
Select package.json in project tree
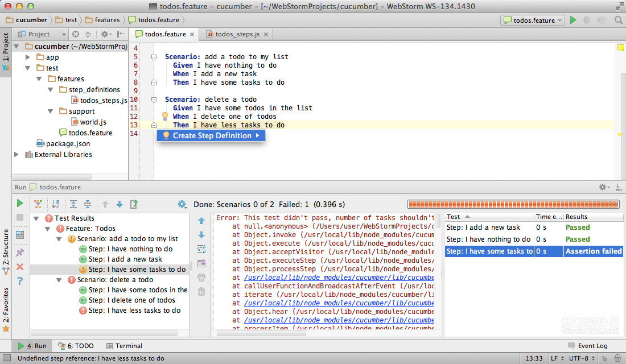[63, 143]
